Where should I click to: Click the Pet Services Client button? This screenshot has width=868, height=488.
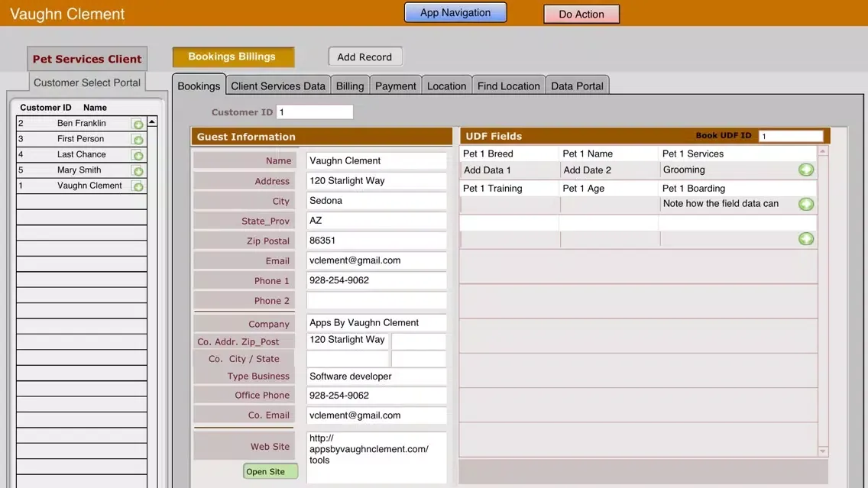coord(87,59)
